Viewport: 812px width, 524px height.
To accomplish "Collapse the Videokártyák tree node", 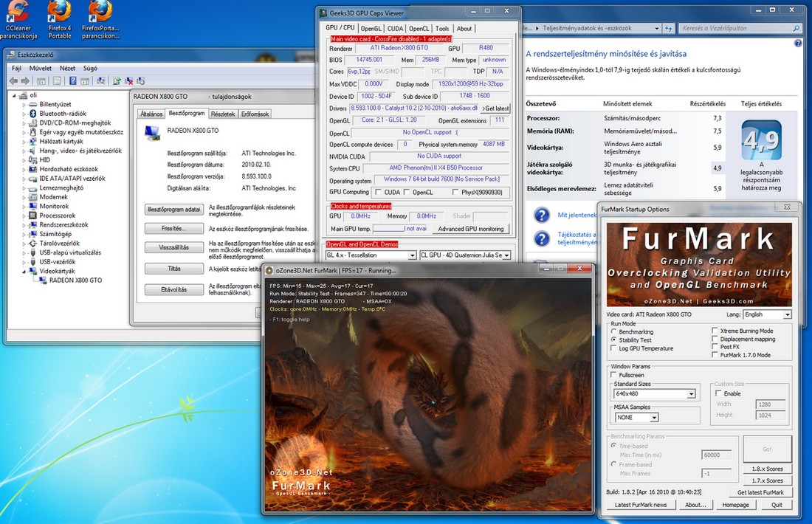I will click(24, 271).
